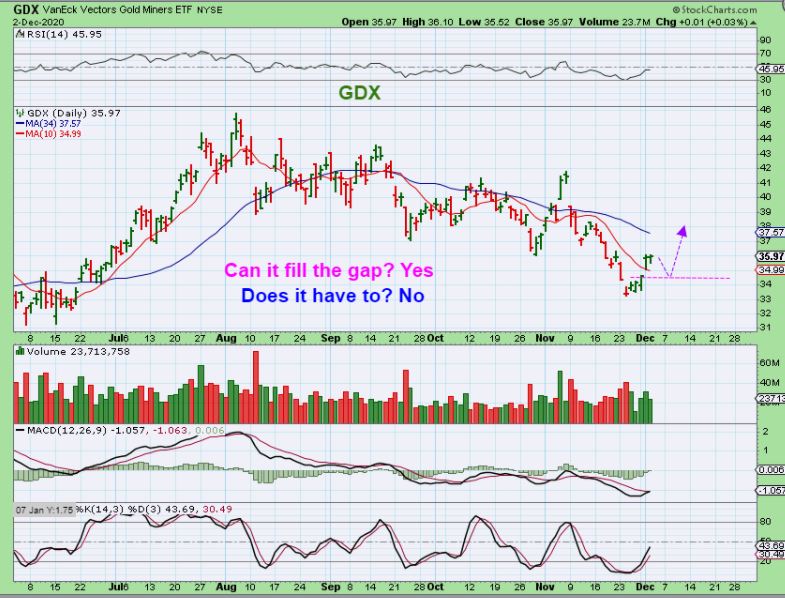Viewport: 785px width, 598px height.
Task: Click the Dec label under the price panel
Action: [645, 339]
